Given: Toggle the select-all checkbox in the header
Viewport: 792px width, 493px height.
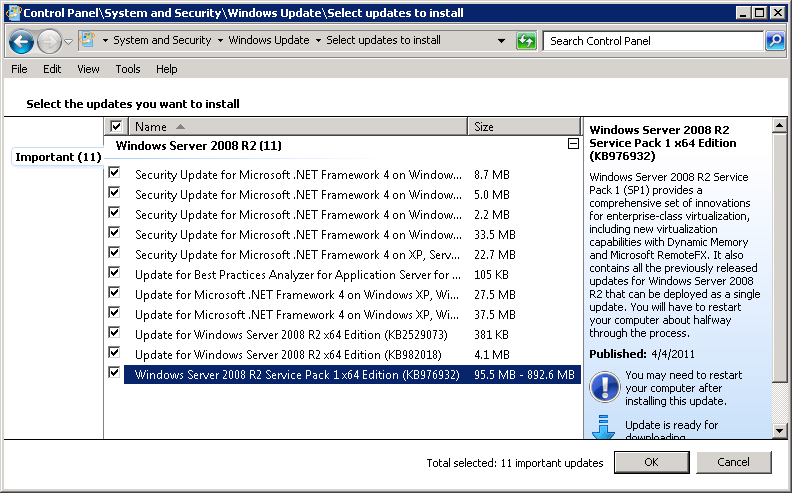Looking at the screenshot, I should point(116,126).
